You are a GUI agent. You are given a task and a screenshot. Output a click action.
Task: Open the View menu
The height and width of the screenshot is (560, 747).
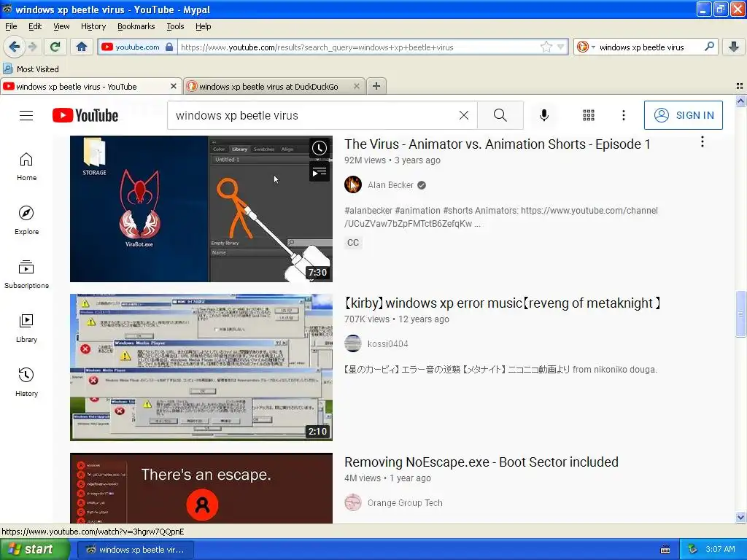pos(61,26)
